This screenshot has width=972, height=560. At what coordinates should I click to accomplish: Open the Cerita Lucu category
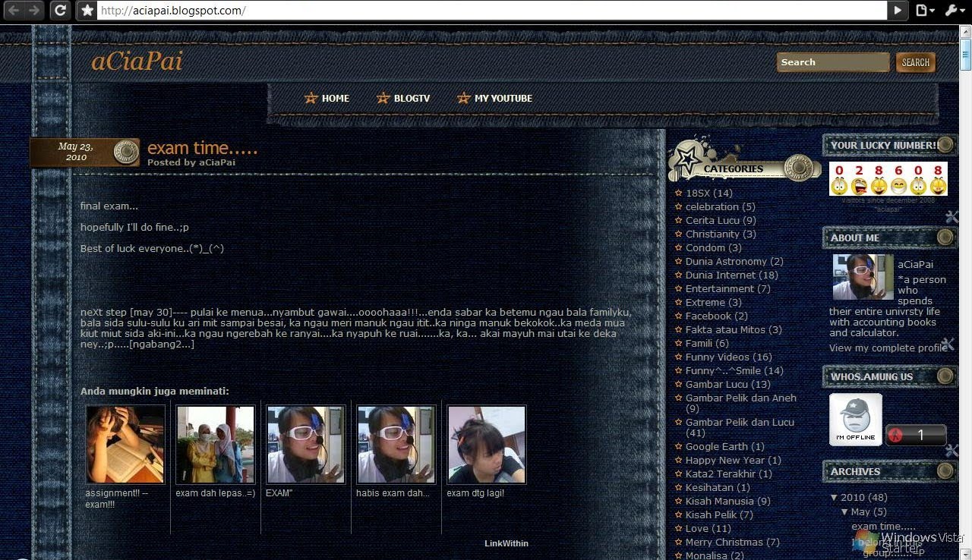pos(721,220)
